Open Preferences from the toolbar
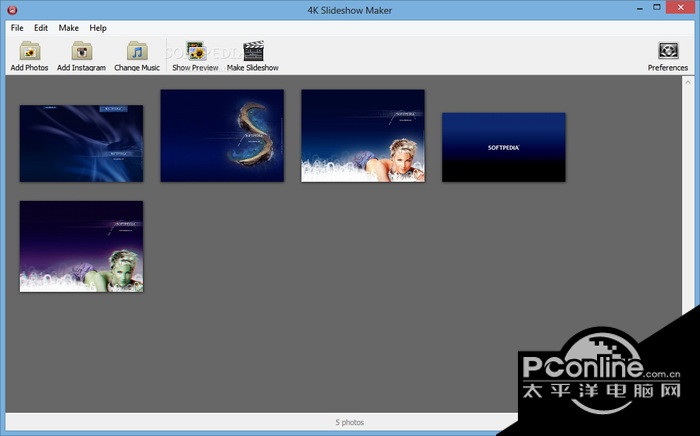The width and height of the screenshot is (700, 436). 667,52
